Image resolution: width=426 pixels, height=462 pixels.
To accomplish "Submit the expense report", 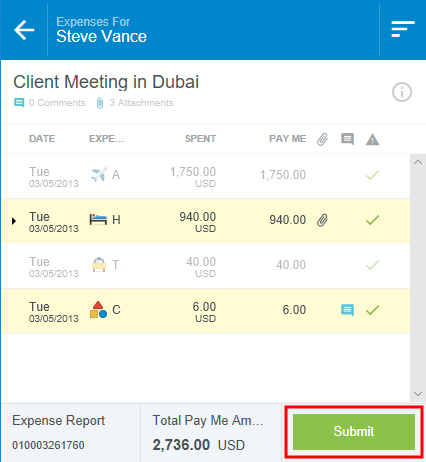I will pos(354,431).
